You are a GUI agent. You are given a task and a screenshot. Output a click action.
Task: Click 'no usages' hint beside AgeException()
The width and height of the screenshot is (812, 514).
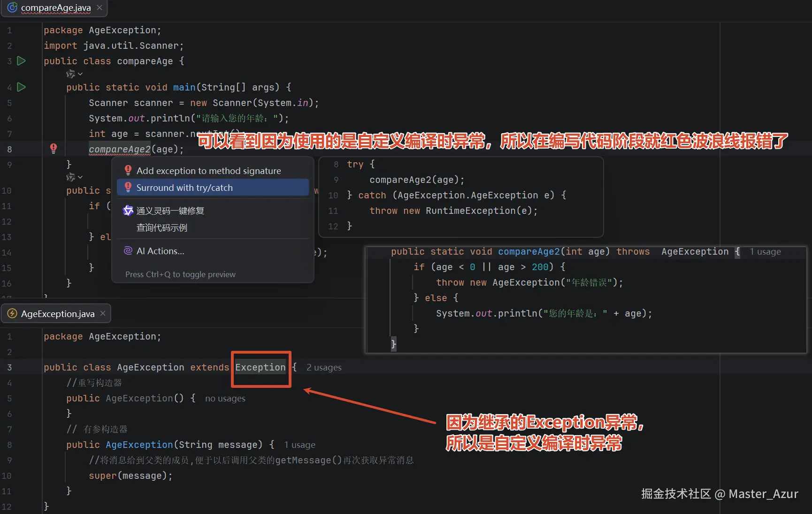click(225, 399)
